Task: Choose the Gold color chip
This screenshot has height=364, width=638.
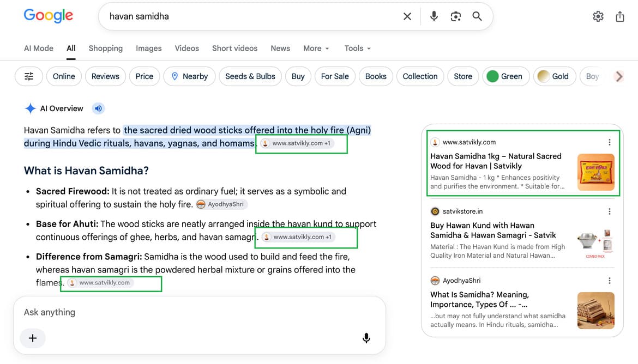Action: click(x=555, y=76)
